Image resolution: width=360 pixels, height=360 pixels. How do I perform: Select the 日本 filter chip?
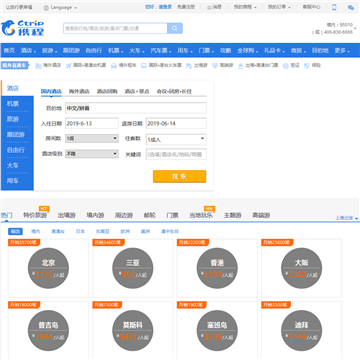coord(80,231)
